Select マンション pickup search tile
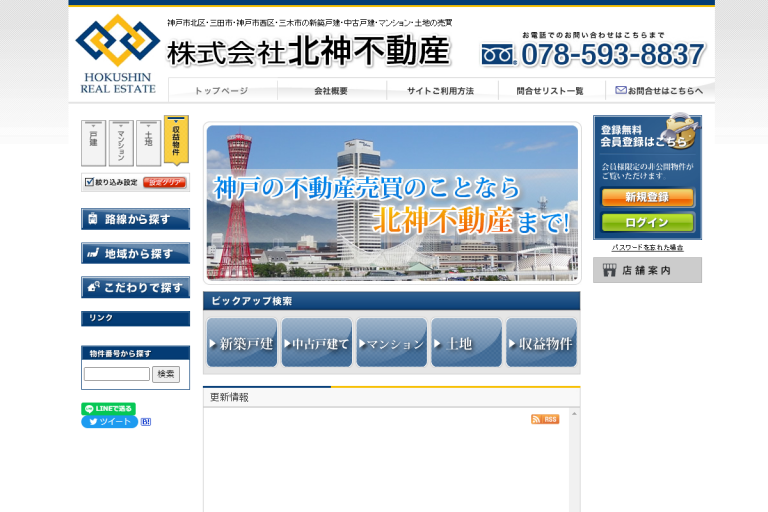The height and width of the screenshot is (512, 768). pos(392,342)
